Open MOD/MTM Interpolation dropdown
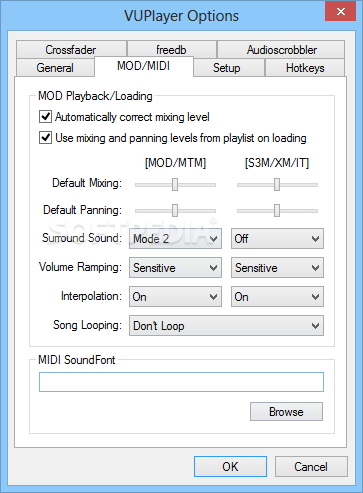 pos(175,297)
